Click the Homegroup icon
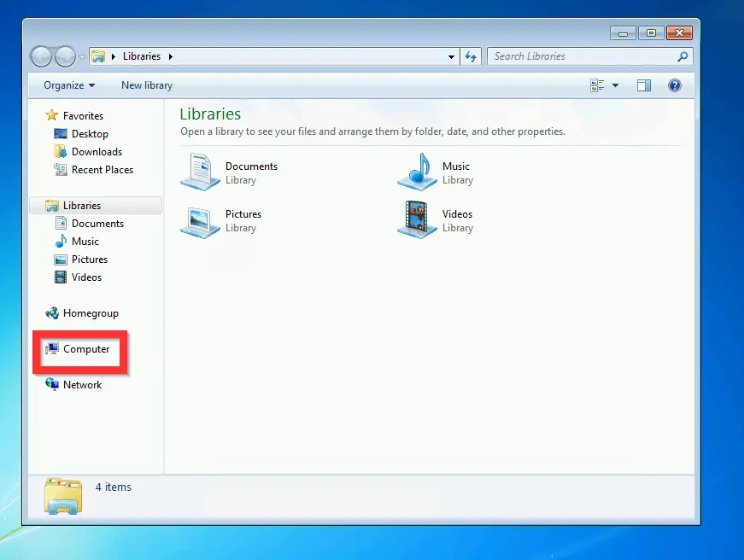 click(x=52, y=313)
